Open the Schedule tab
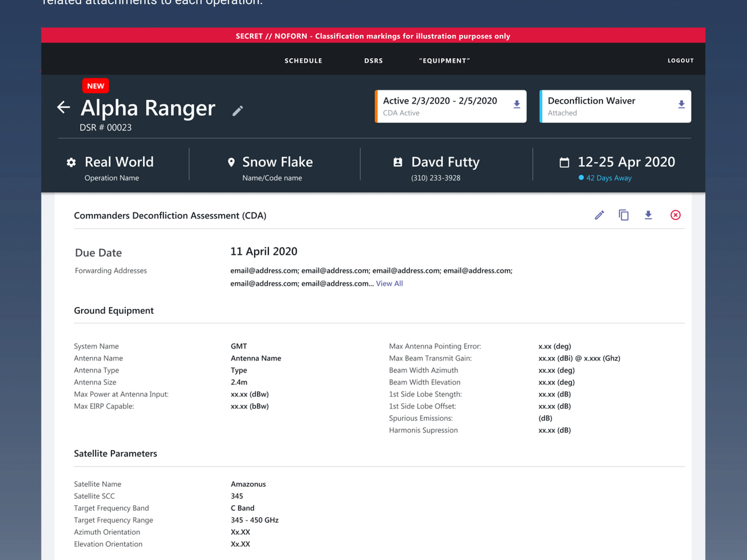The image size is (747, 560). 303,61
